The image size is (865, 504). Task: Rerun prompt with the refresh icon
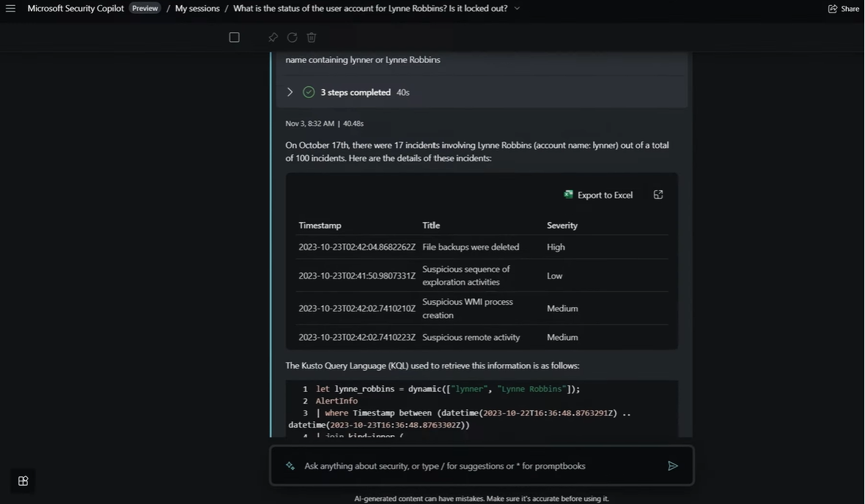(x=292, y=37)
